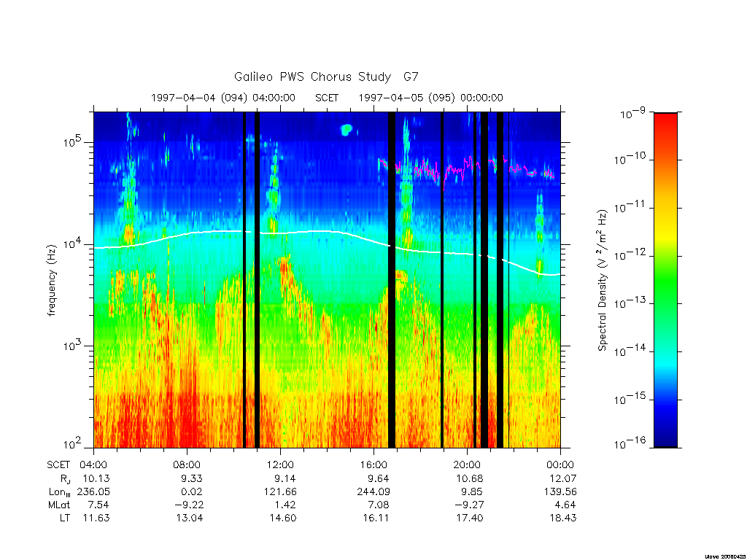747x560 pixels.
Task: Click the 20:00 time tick label
Action: coord(467,464)
